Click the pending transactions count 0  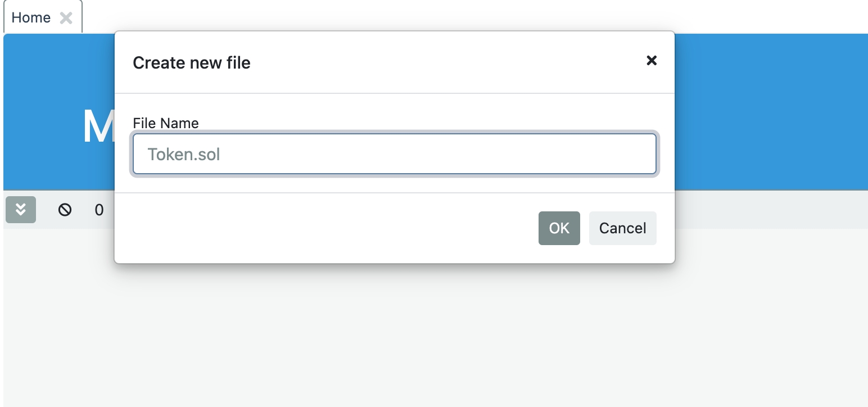tap(99, 210)
